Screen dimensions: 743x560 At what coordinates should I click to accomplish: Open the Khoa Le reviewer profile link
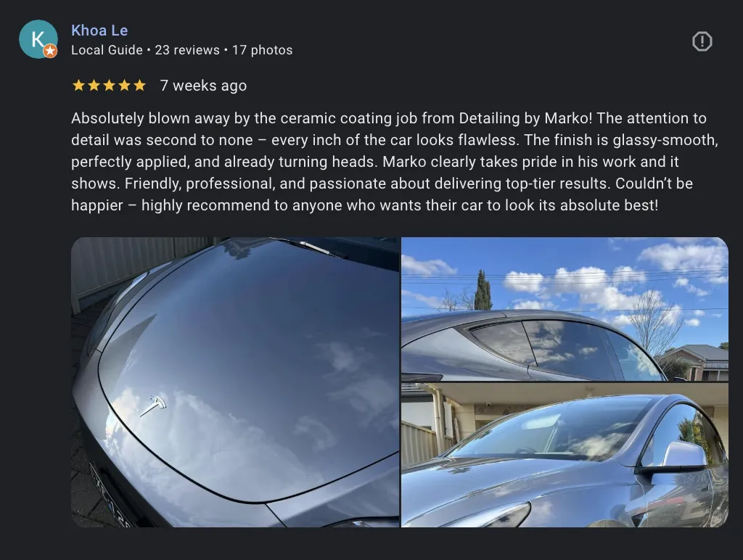(99, 30)
